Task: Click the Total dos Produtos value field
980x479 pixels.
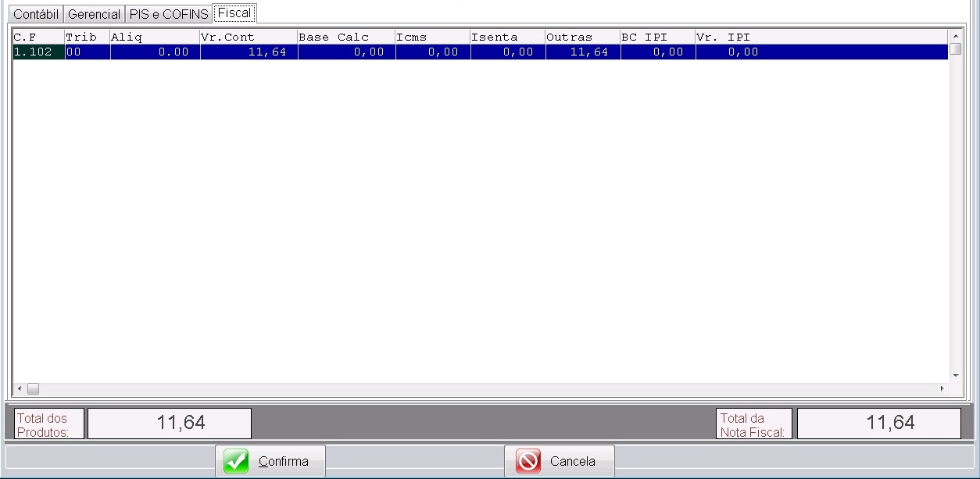Action: 169,423
